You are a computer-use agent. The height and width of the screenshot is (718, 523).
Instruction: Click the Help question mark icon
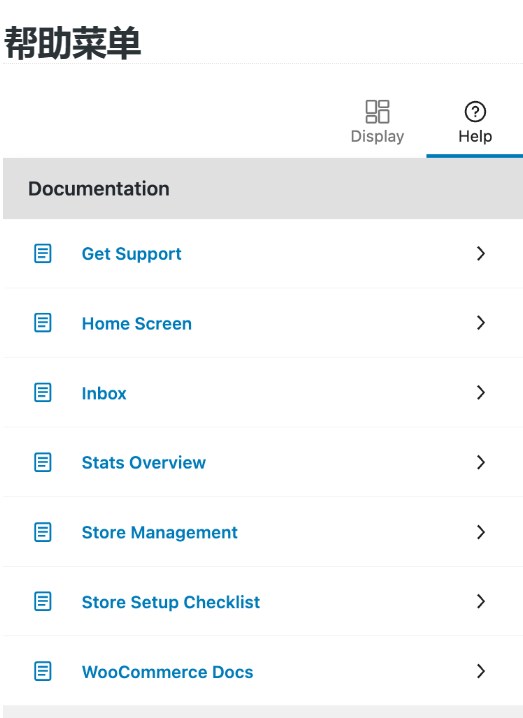[x=475, y=112]
